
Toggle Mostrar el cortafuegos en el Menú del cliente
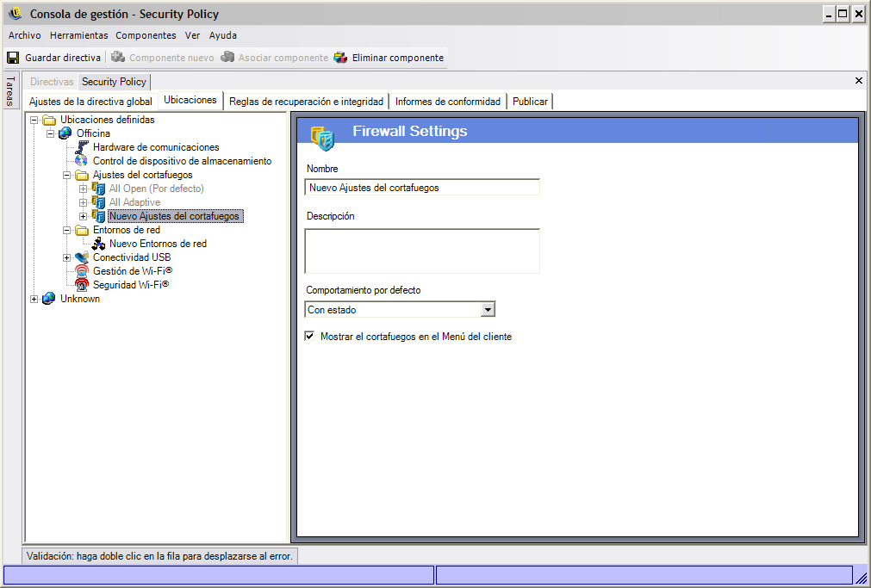(310, 336)
